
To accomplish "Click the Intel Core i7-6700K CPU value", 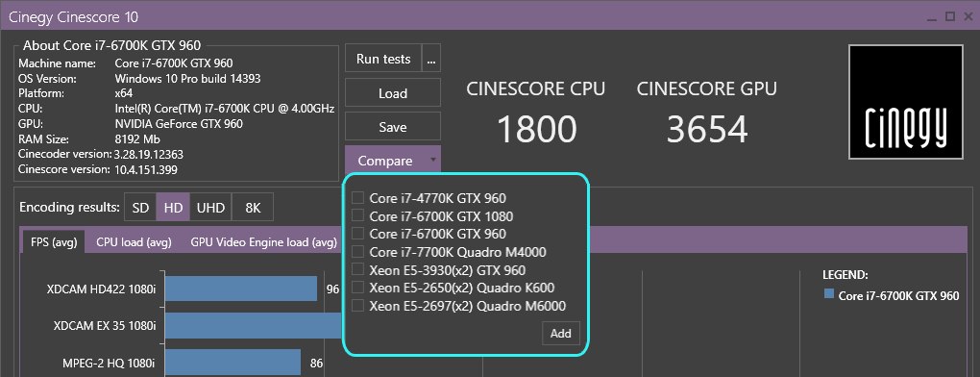I will pos(225,109).
